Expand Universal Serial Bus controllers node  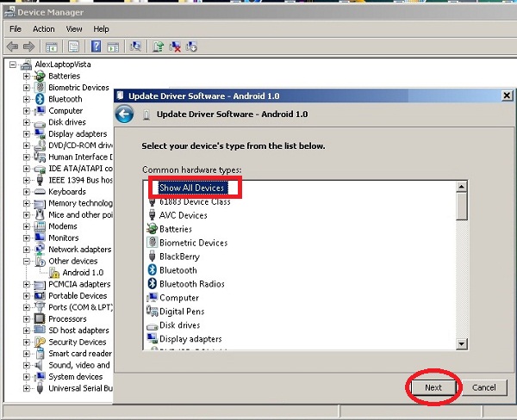click(x=27, y=388)
